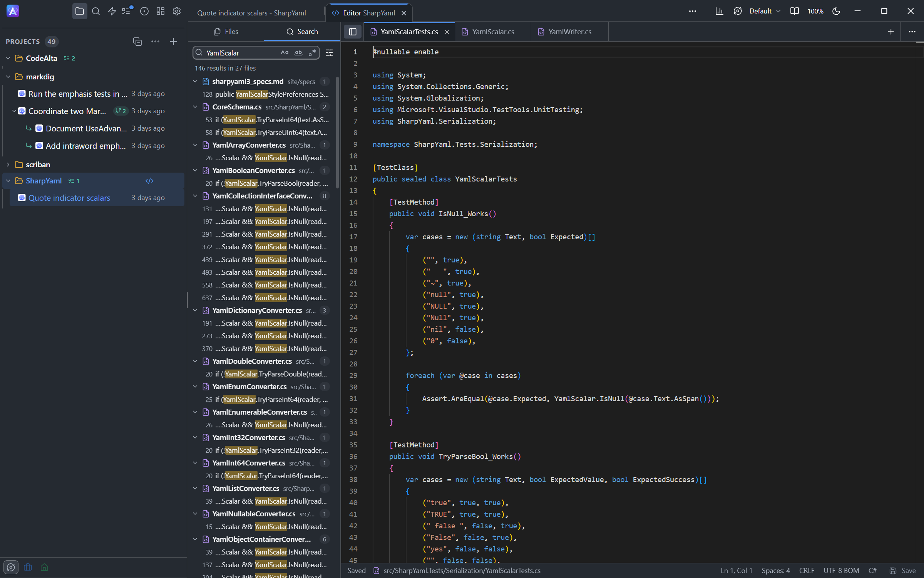924x578 pixels.
Task: Select the Quote indicator scalars session
Action: click(97, 198)
